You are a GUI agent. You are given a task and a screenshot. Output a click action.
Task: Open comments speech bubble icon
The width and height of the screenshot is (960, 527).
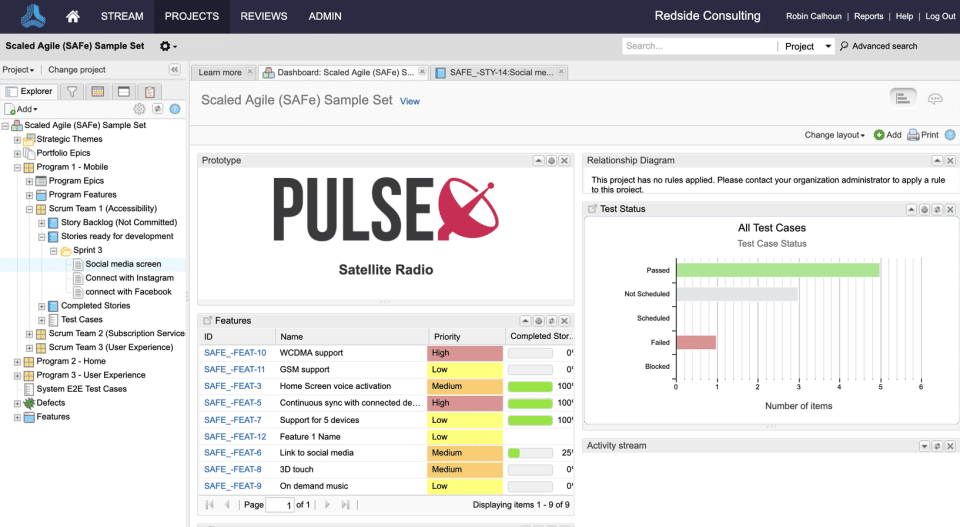935,99
